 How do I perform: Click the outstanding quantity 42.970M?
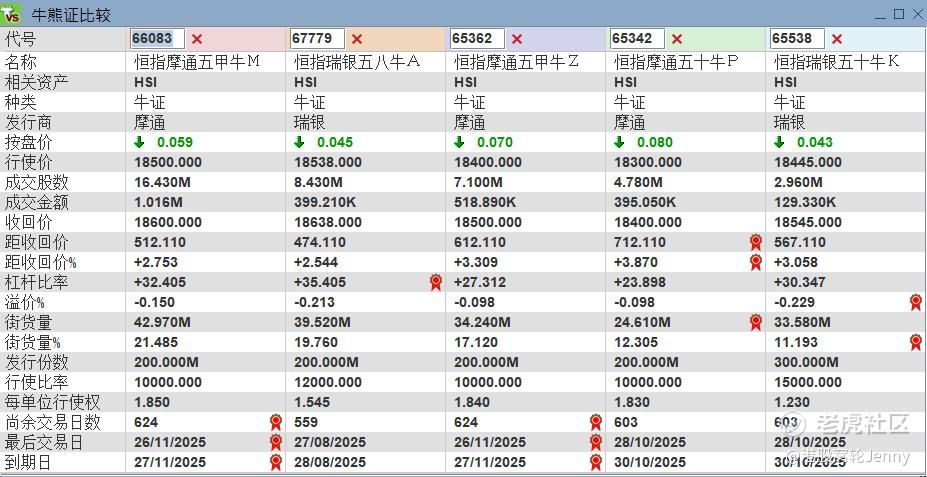click(x=162, y=322)
